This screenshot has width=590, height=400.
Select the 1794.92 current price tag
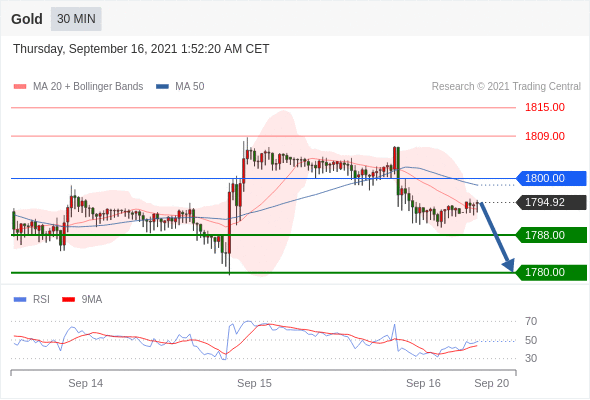click(551, 202)
